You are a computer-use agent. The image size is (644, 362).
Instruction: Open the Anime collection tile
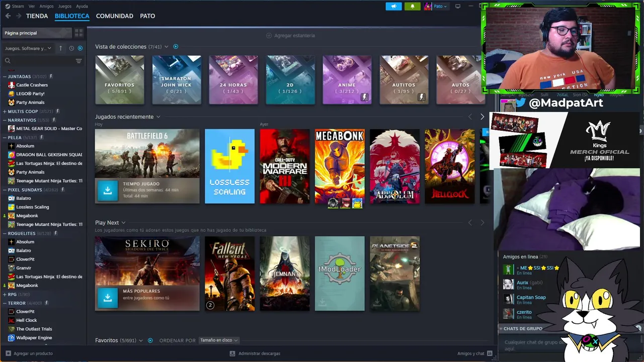tap(347, 80)
